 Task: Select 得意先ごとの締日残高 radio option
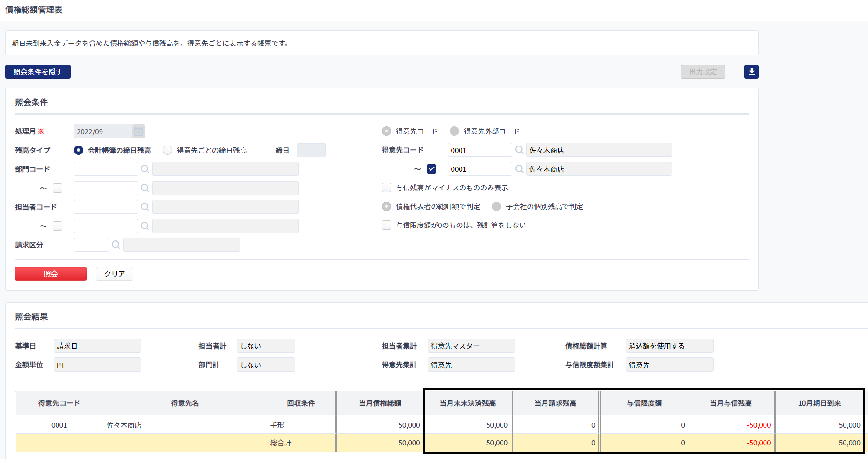[x=168, y=150]
